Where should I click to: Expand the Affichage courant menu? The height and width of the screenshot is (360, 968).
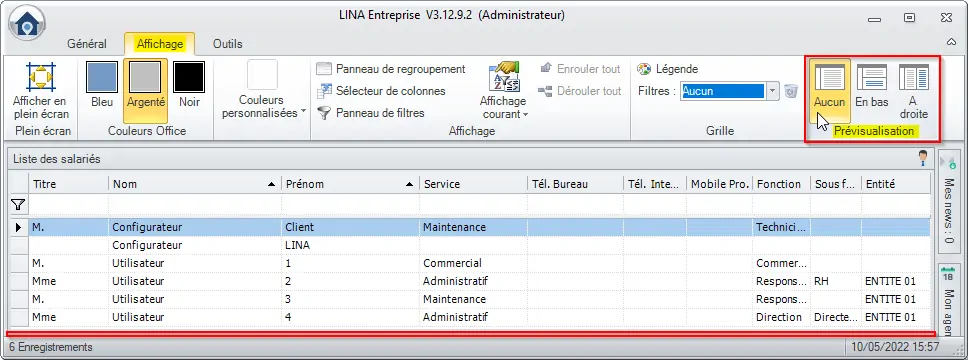[x=503, y=90]
